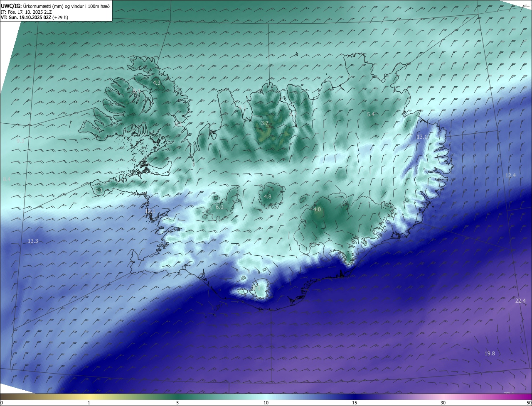Image resolution: width=532 pixels, height=406 pixels.
Task: Click the 19.8 value in the southeast sea
Action: [490, 354]
